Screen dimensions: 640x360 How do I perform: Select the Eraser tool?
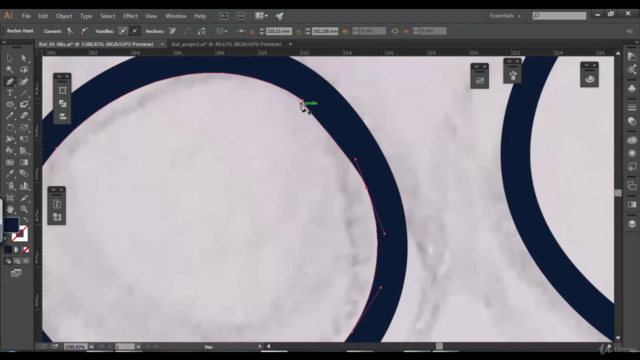click(24, 116)
